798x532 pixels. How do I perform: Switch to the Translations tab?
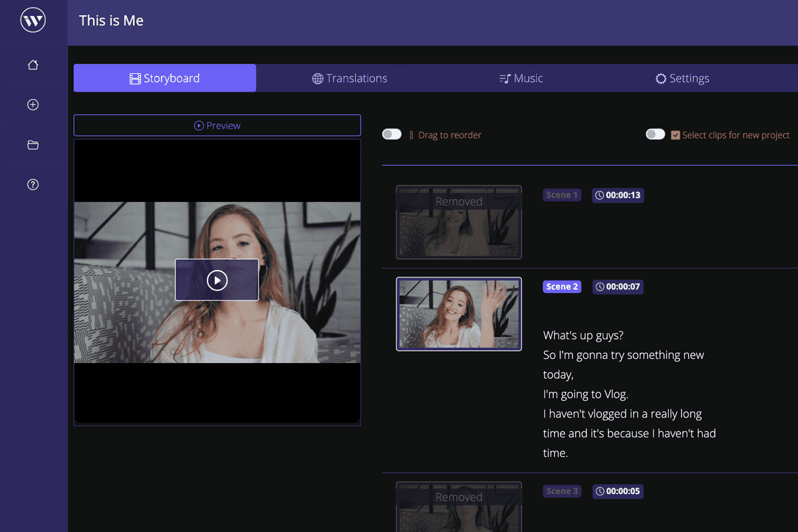coord(350,78)
